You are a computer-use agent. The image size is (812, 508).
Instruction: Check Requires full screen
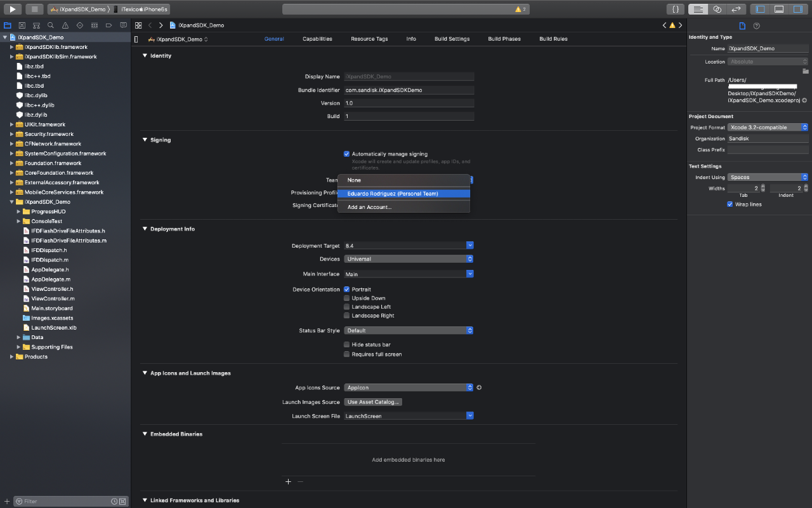pyautogui.click(x=347, y=354)
